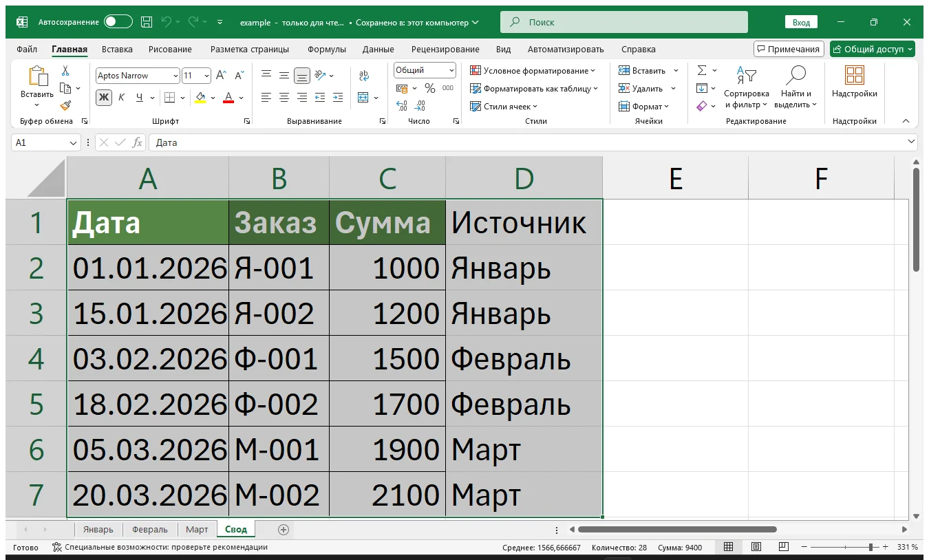Apply thousands separator format (000)
929x560 pixels.
point(448,88)
